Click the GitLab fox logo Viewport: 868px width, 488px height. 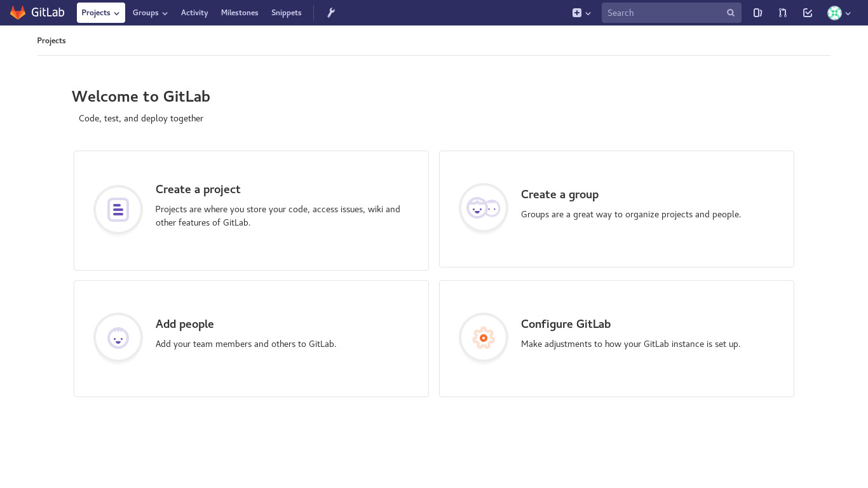[x=18, y=13]
